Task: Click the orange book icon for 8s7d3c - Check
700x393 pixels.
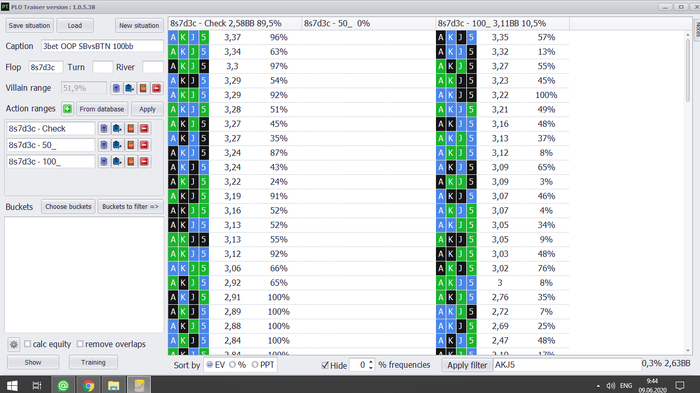Action: point(130,129)
